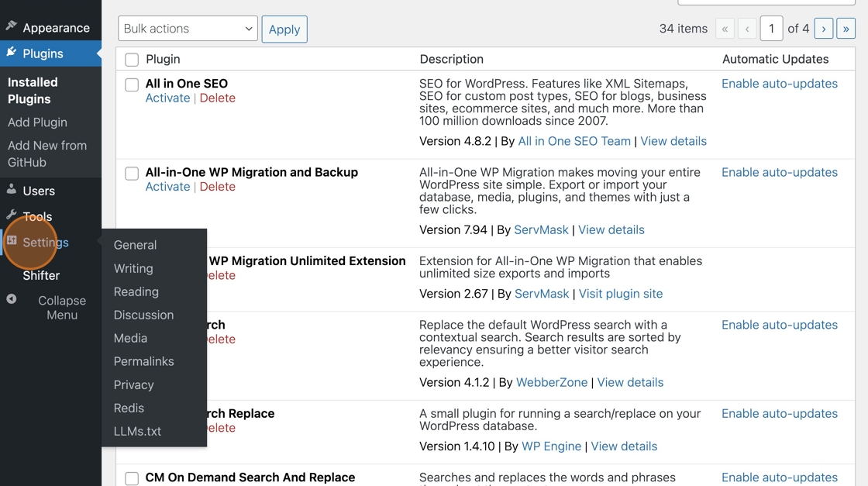The width and height of the screenshot is (868, 486).
Task: Open the Bulk actions dropdown
Action: (188, 29)
